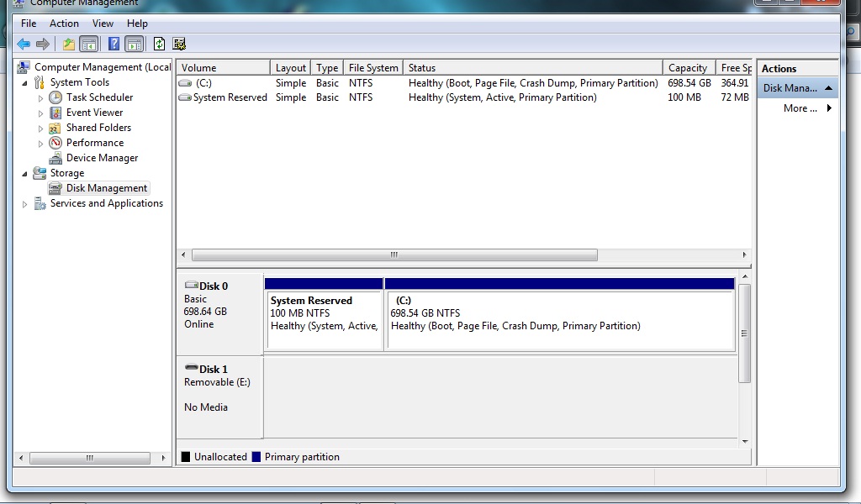The width and height of the screenshot is (861, 504).
Task: Click the Up one level folder icon
Action: pos(69,44)
